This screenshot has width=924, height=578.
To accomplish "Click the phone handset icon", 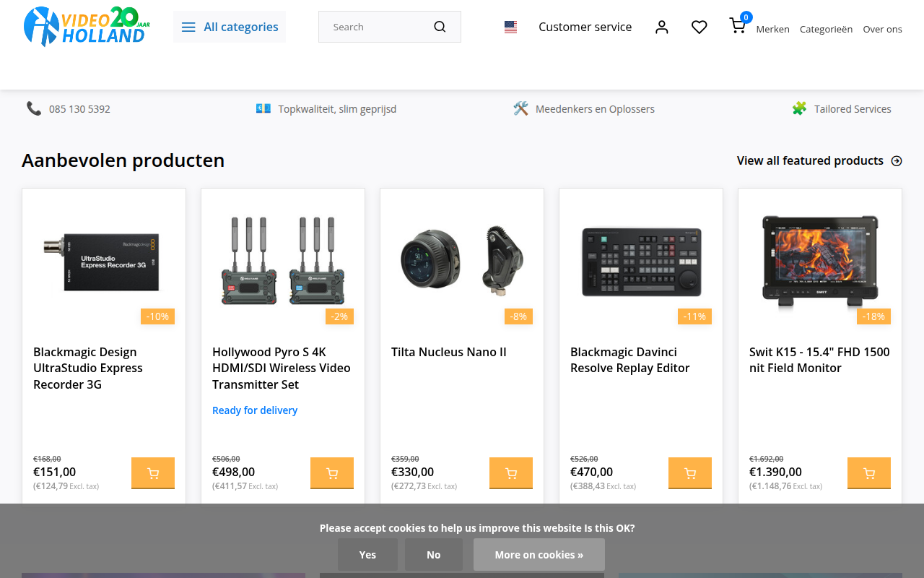I will pyautogui.click(x=34, y=108).
